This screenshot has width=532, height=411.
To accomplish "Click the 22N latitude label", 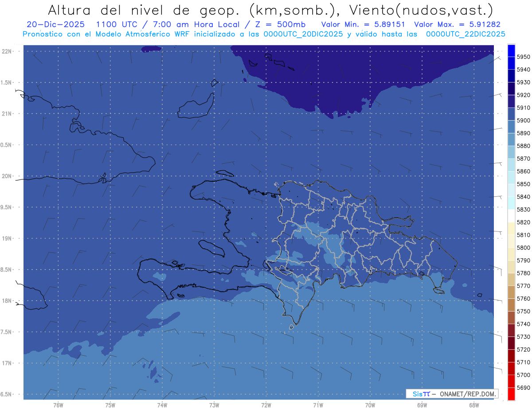I will pyautogui.click(x=7, y=51).
